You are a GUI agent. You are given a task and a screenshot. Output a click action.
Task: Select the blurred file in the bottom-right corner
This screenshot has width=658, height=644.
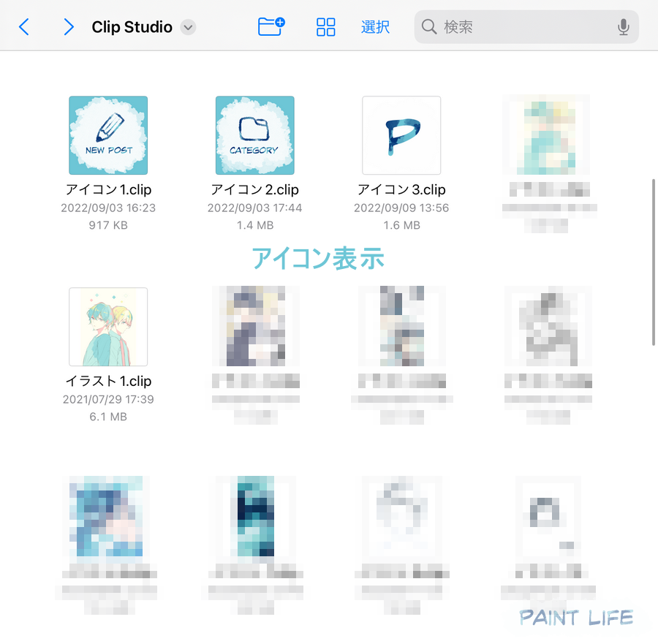(547, 518)
